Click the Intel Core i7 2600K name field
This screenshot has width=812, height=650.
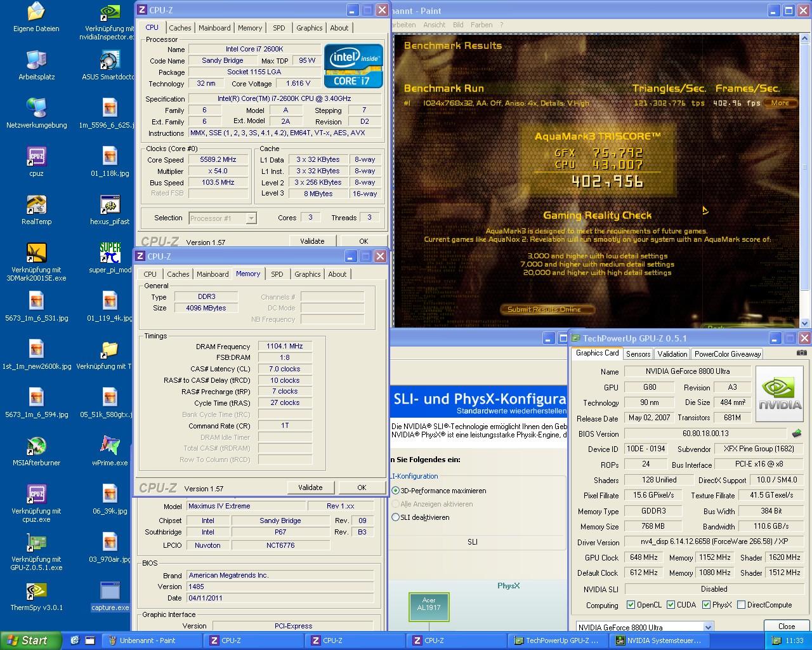click(254, 49)
